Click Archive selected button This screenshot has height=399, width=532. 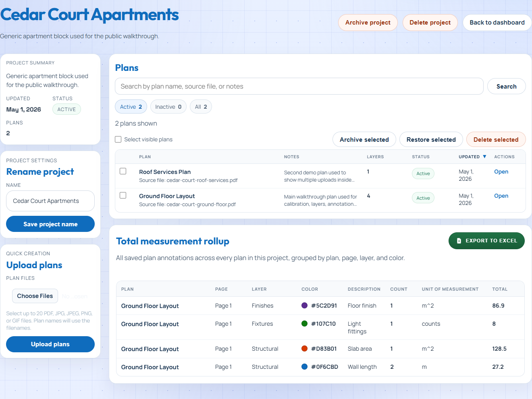coord(364,139)
